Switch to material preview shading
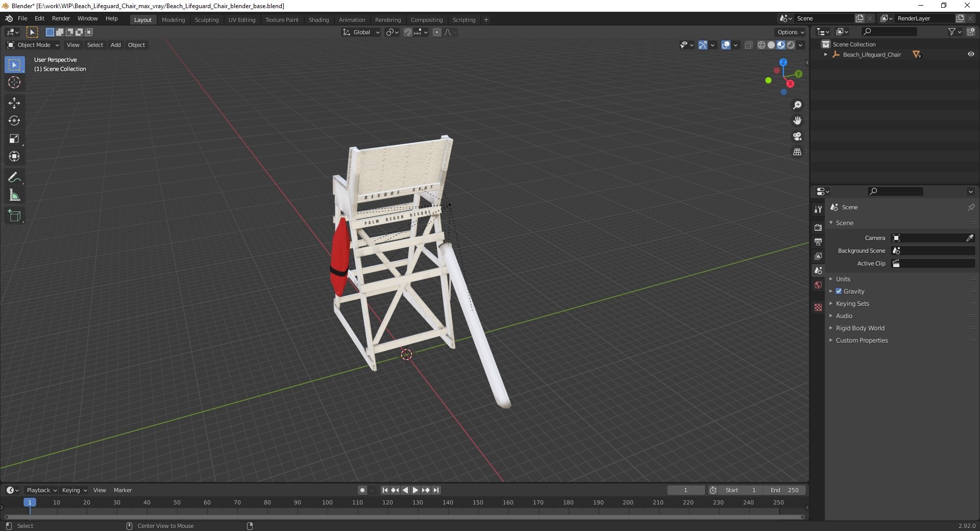 pos(781,45)
